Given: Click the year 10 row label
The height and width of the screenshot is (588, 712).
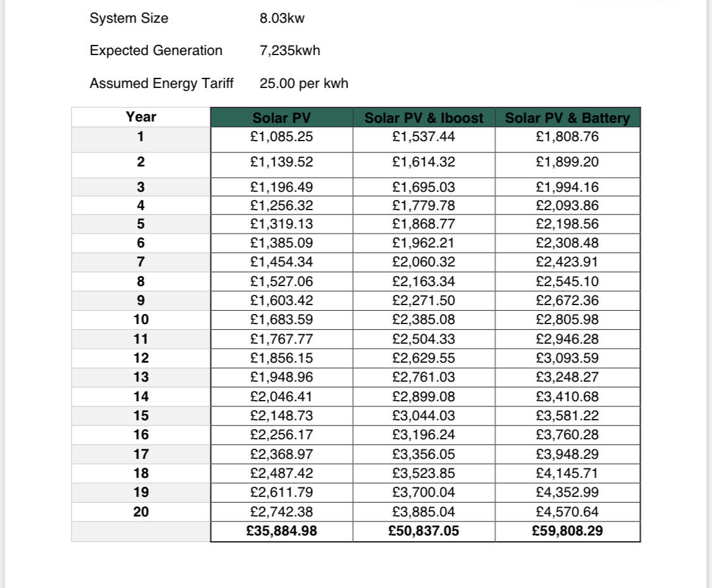Looking at the screenshot, I should (141, 320).
